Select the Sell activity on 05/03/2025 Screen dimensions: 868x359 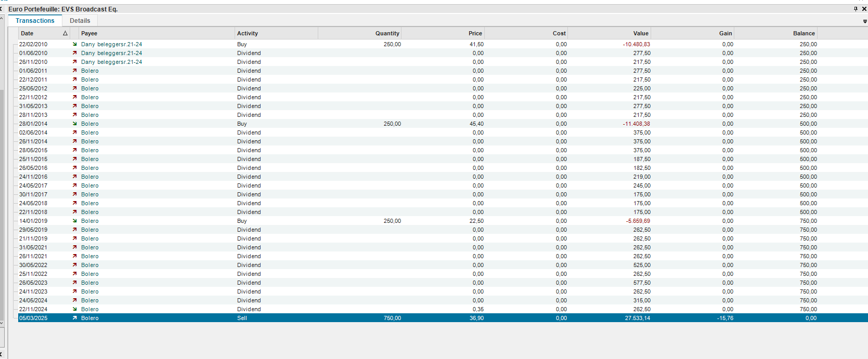(x=242, y=318)
